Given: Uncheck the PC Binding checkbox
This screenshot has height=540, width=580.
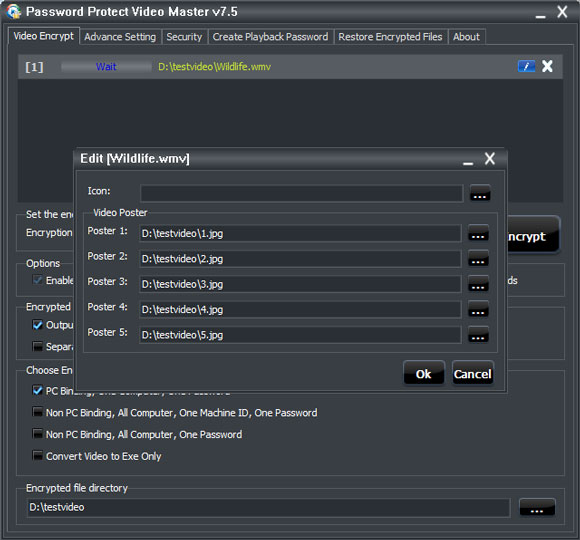Looking at the screenshot, I should pyautogui.click(x=37, y=391).
